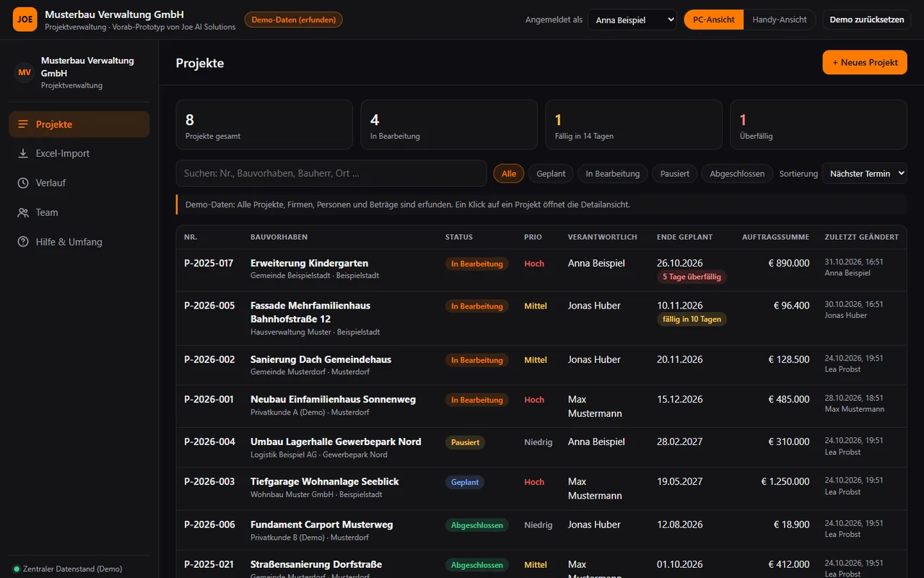The height and width of the screenshot is (578, 924).
Task: Open the Sortierung dropdown Nächster Termin
Action: 864,173
